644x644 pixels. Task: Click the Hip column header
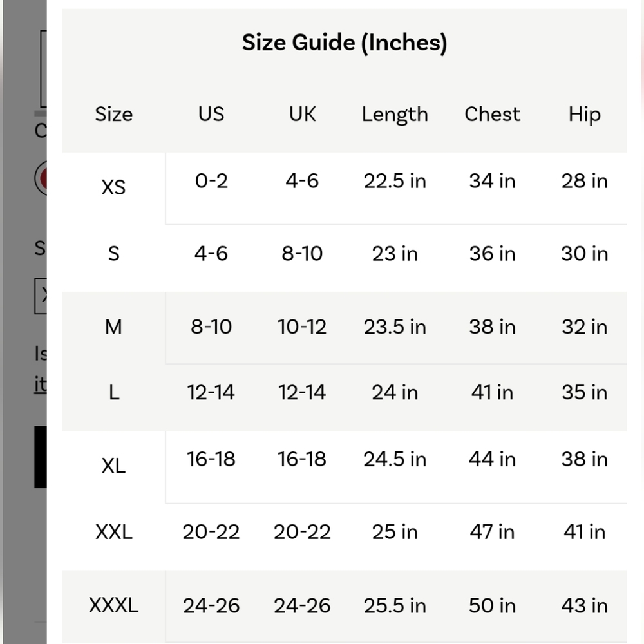585,114
